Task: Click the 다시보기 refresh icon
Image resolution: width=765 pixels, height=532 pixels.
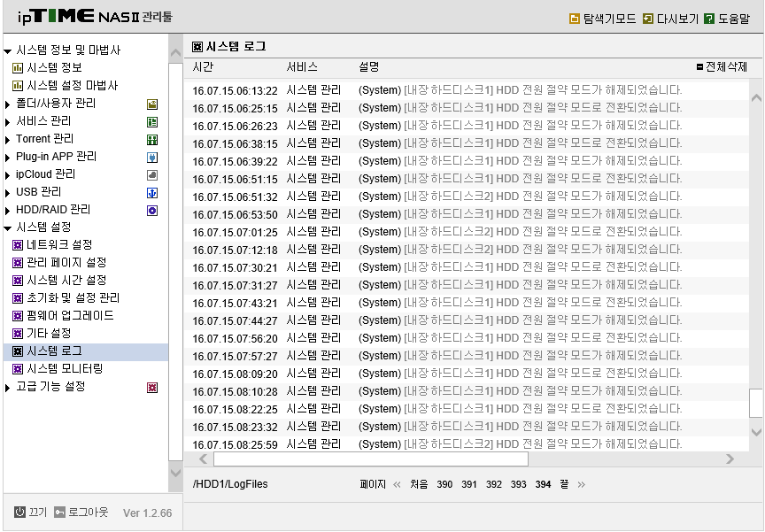Action: point(648,19)
